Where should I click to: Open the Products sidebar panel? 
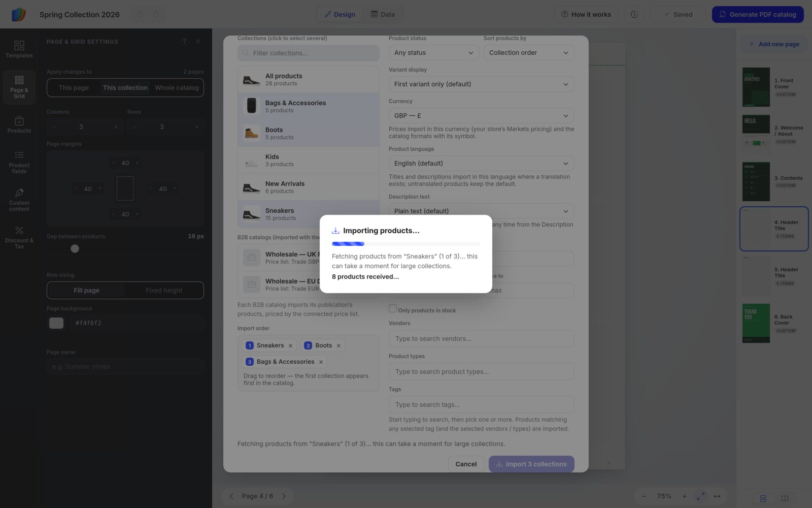[x=19, y=124]
